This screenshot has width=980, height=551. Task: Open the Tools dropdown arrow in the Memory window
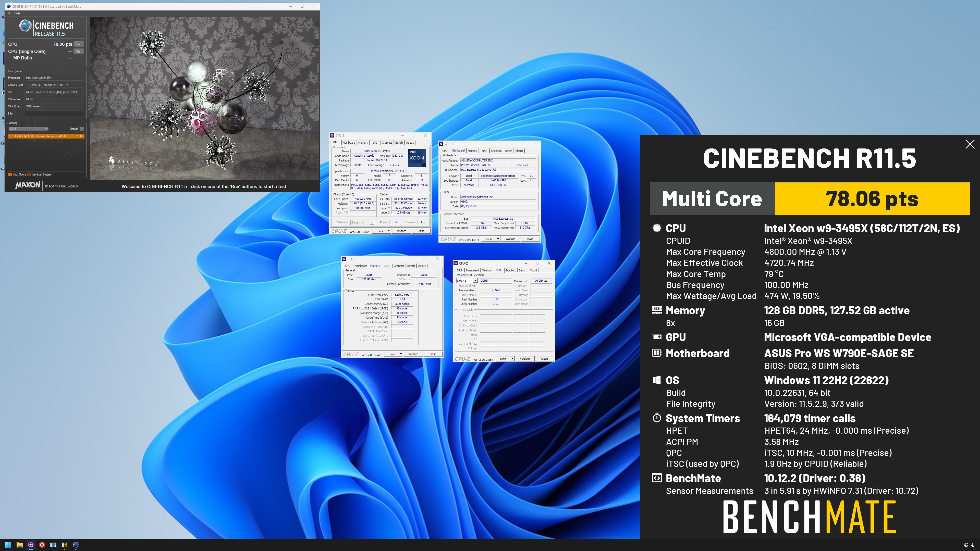click(x=401, y=354)
